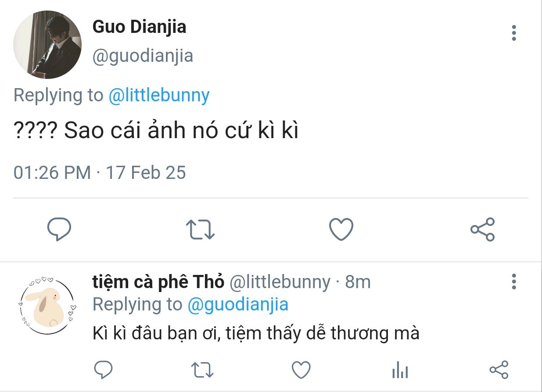The height and width of the screenshot is (392, 542).
Task: Like Guo Dianjia's tweet with heart icon
Action: 341,229
